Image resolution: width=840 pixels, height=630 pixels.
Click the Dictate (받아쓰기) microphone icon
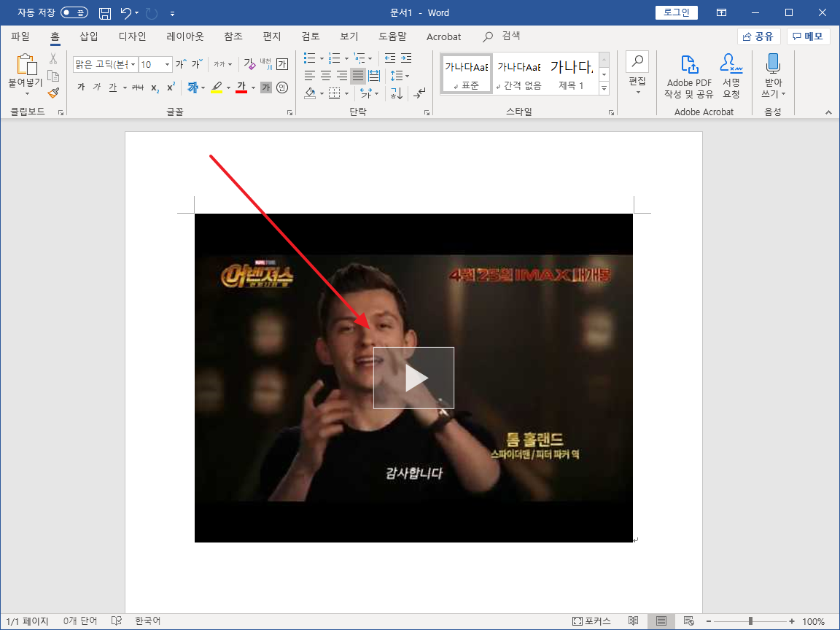tap(772, 63)
